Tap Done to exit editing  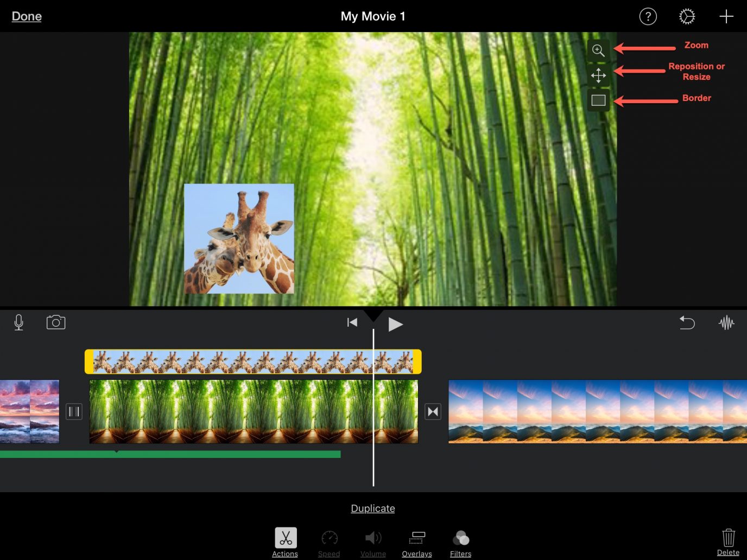(x=26, y=16)
